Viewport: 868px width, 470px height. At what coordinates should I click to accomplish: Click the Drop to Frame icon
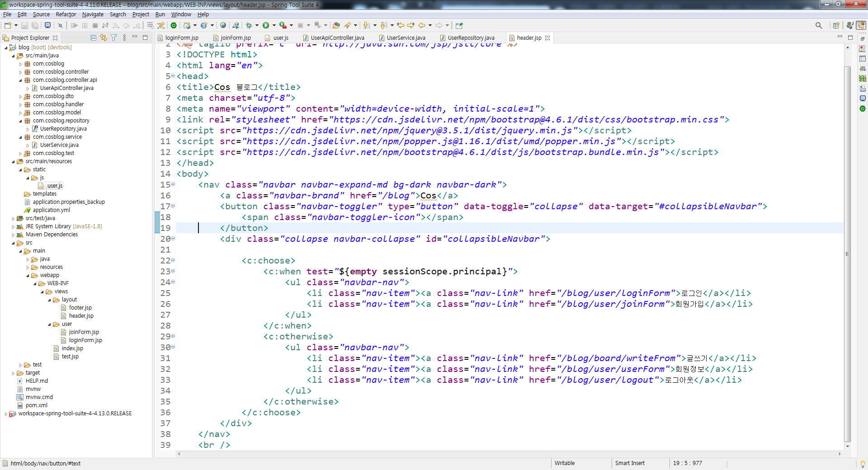pyautogui.click(x=150, y=25)
